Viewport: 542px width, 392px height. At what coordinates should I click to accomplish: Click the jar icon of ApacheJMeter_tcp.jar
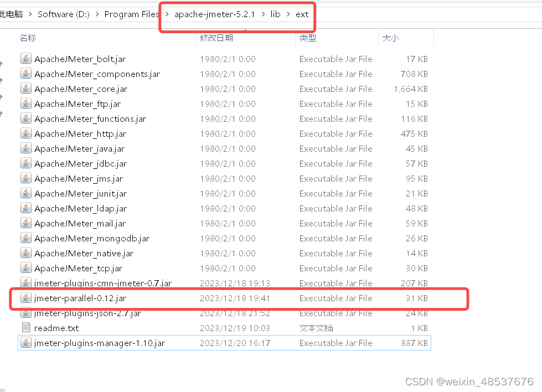(26, 267)
